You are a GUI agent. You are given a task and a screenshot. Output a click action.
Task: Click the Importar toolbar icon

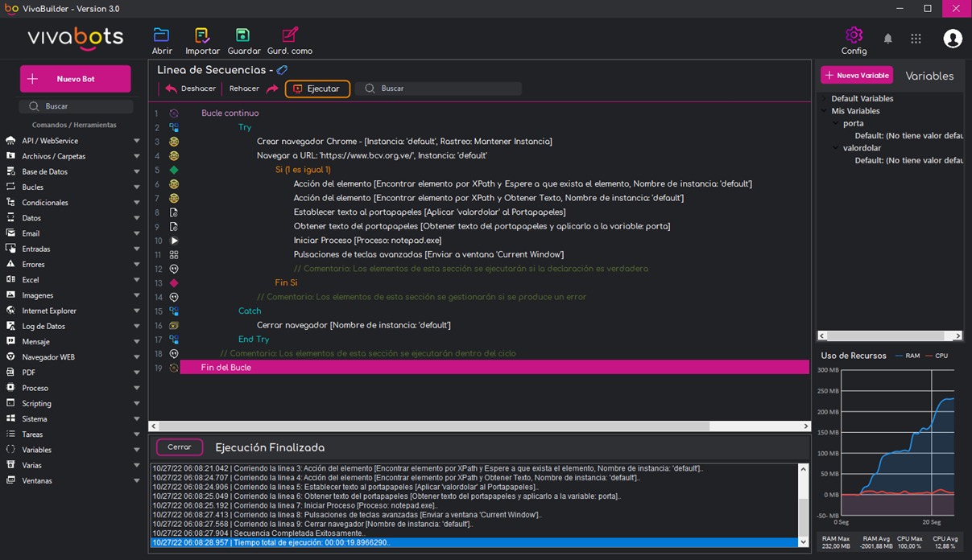(202, 35)
